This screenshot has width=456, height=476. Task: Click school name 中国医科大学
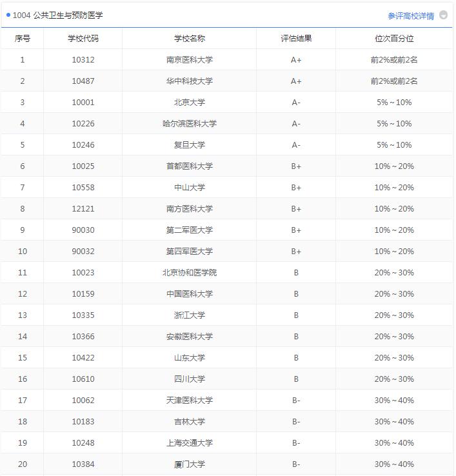pyautogui.click(x=190, y=294)
